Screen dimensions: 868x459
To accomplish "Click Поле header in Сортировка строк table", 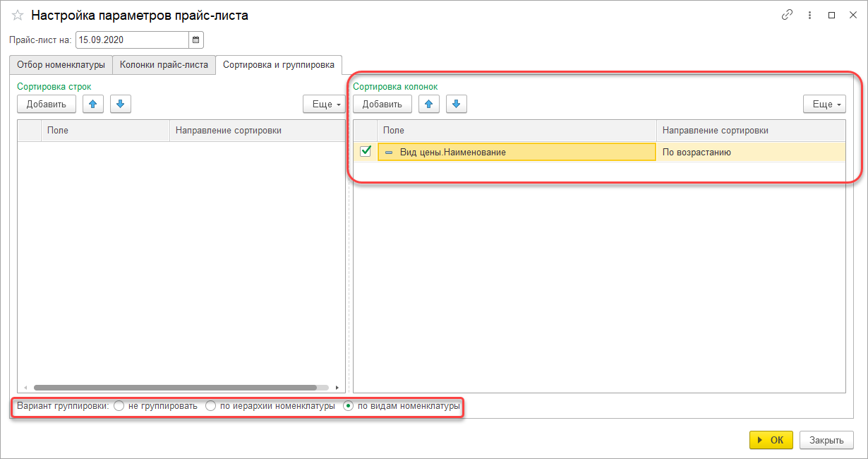I will point(106,131).
